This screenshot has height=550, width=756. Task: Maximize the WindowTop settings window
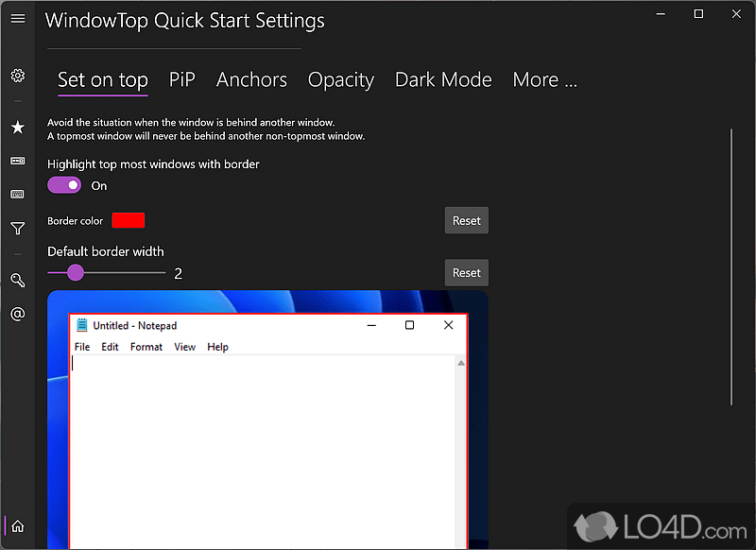(698, 14)
